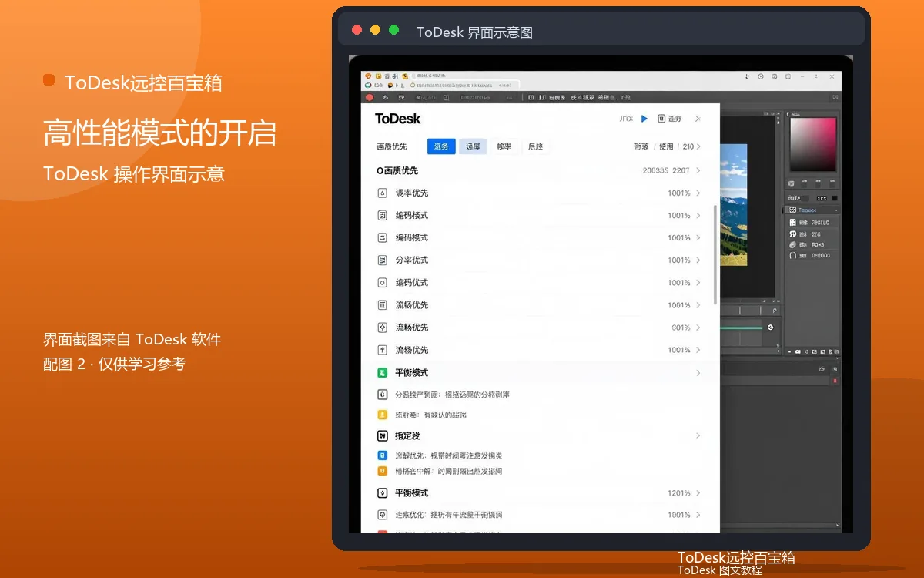Click magnifier icon beside the editor timeline
The height and width of the screenshot is (578, 924).
point(775,311)
